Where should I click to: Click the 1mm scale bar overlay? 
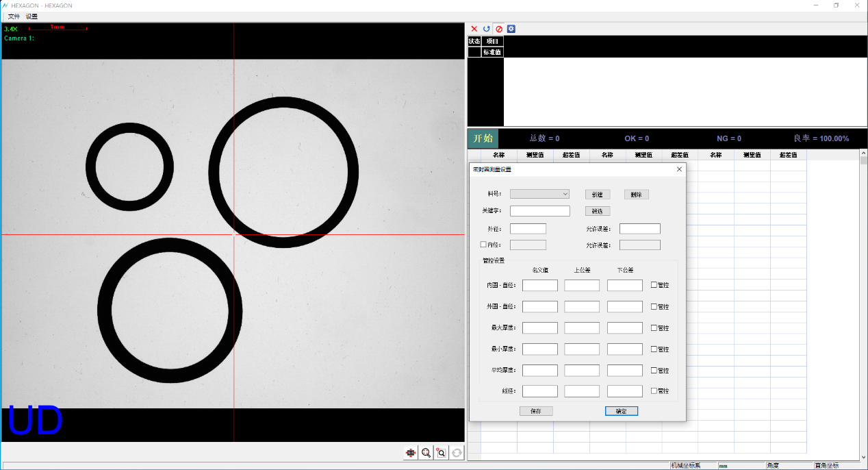coord(58,27)
